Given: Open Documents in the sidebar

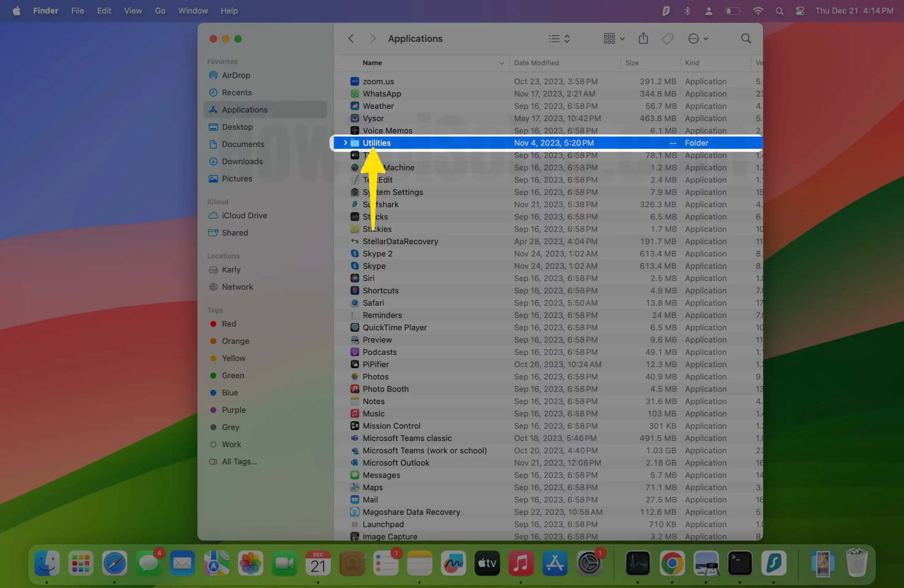Looking at the screenshot, I should (x=265, y=144).
